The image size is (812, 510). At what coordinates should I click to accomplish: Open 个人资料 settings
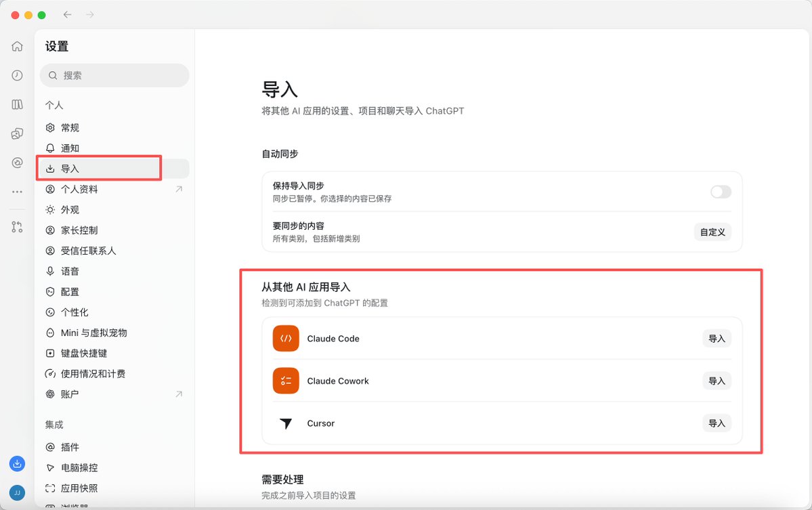pyautogui.click(x=114, y=189)
